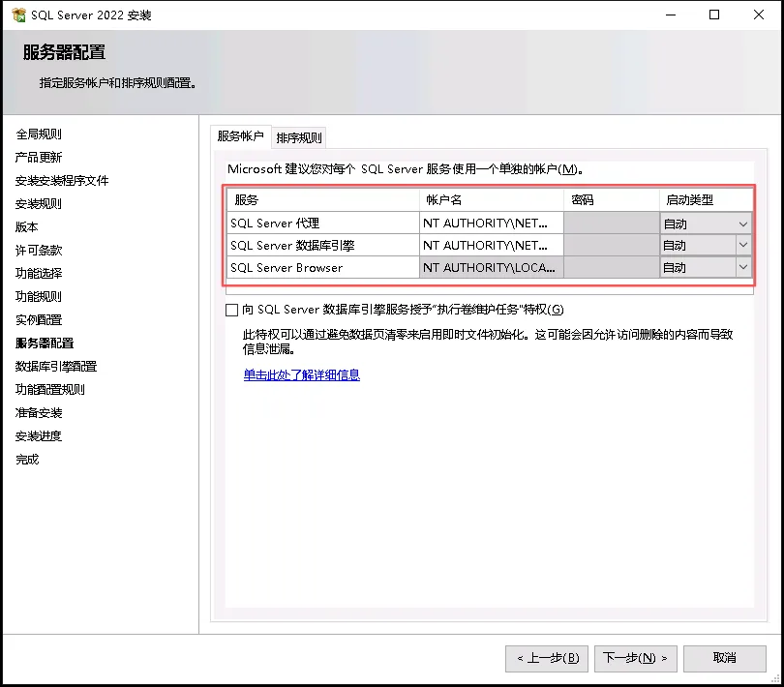
Task: Click account name field for SQL Server 数据库引擎
Action: pyautogui.click(x=491, y=246)
